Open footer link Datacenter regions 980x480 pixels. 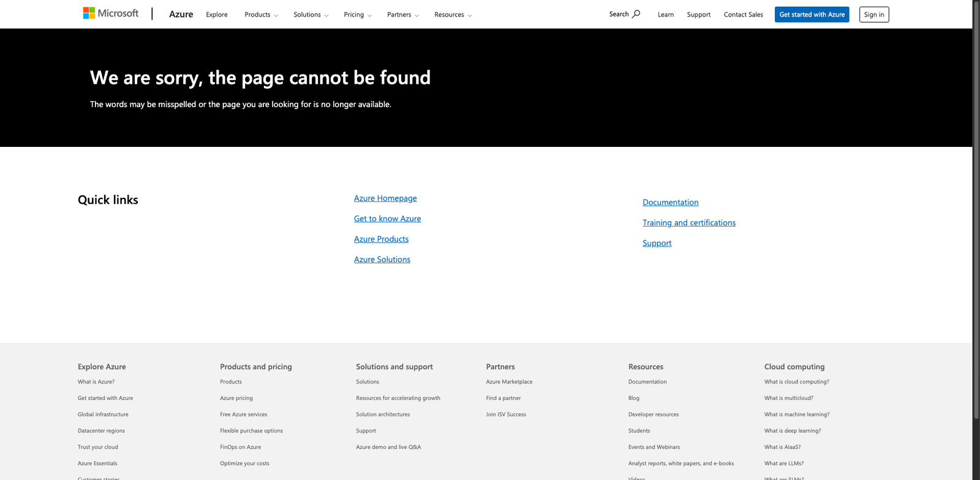pos(101,431)
